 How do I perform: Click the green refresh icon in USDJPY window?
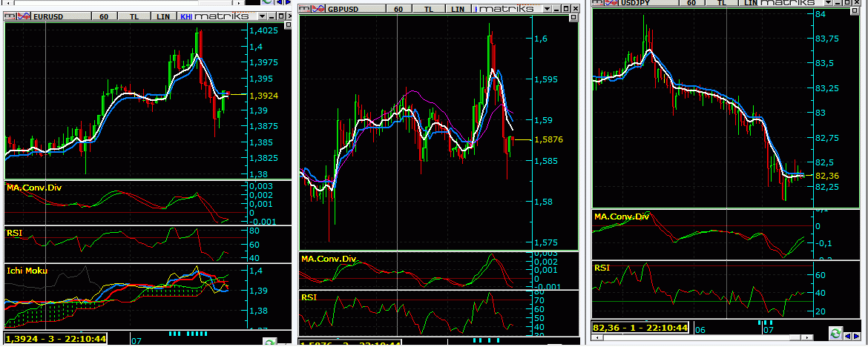[x=835, y=334]
